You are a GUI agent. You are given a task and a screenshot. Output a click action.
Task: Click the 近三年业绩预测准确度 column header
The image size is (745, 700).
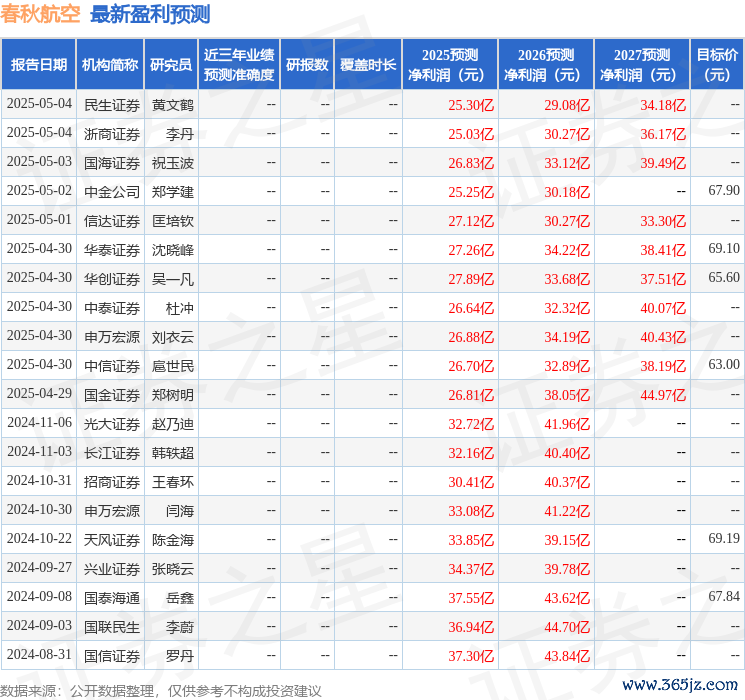[x=239, y=64]
